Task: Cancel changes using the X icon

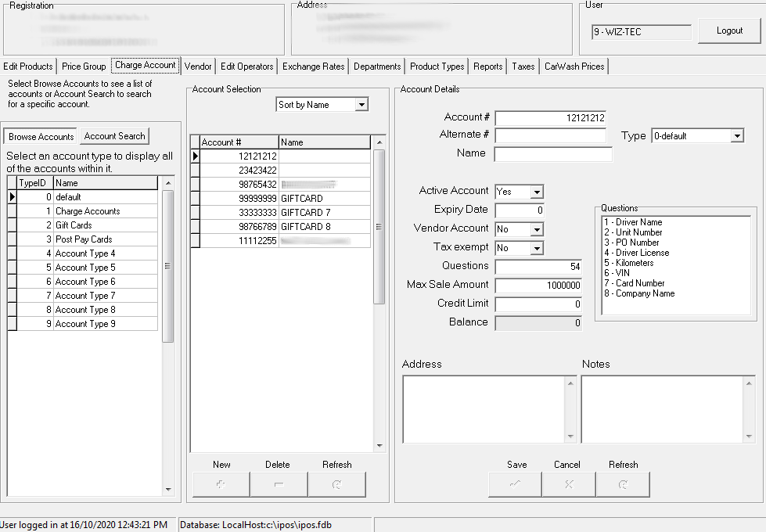Action: point(568,483)
